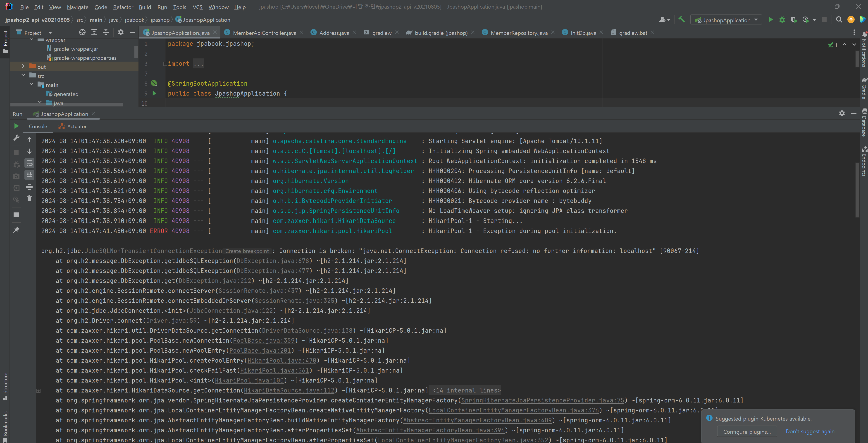
Task: Open the Build menu
Action: pyautogui.click(x=145, y=7)
